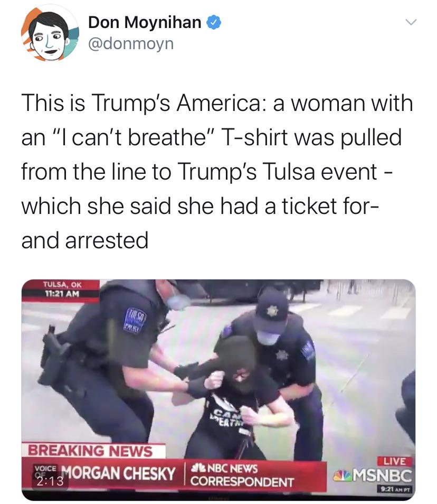Click the Morgan Chesky name caption
Screen dimensions: 437x504
click(x=118, y=473)
